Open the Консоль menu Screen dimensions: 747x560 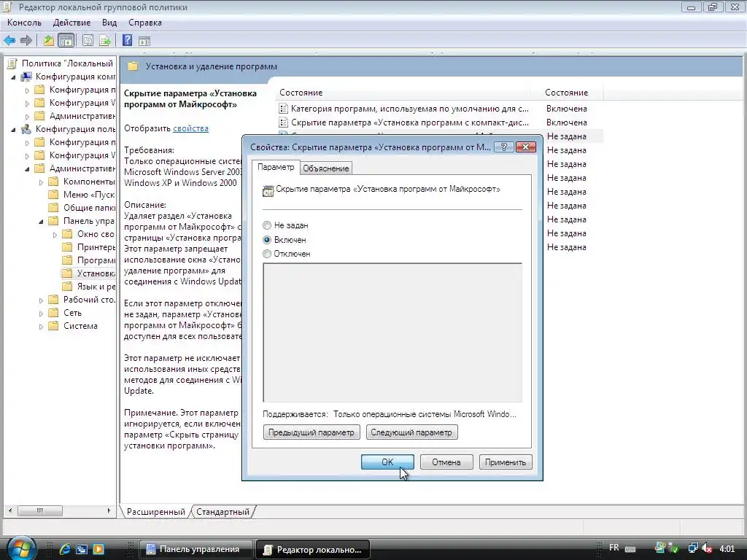tap(24, 23)
